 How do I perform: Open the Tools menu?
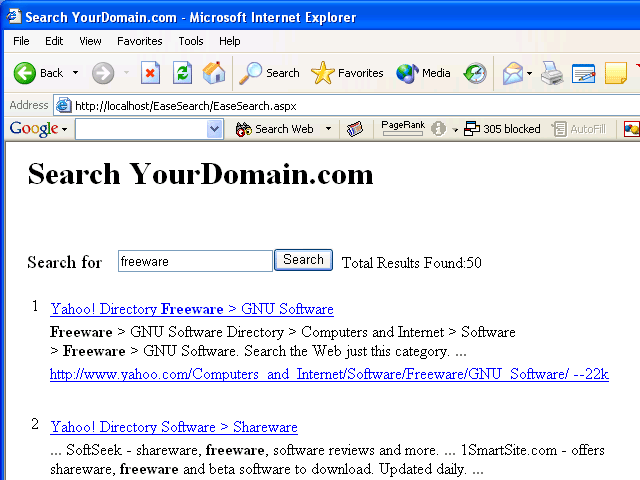pos(191,41)
